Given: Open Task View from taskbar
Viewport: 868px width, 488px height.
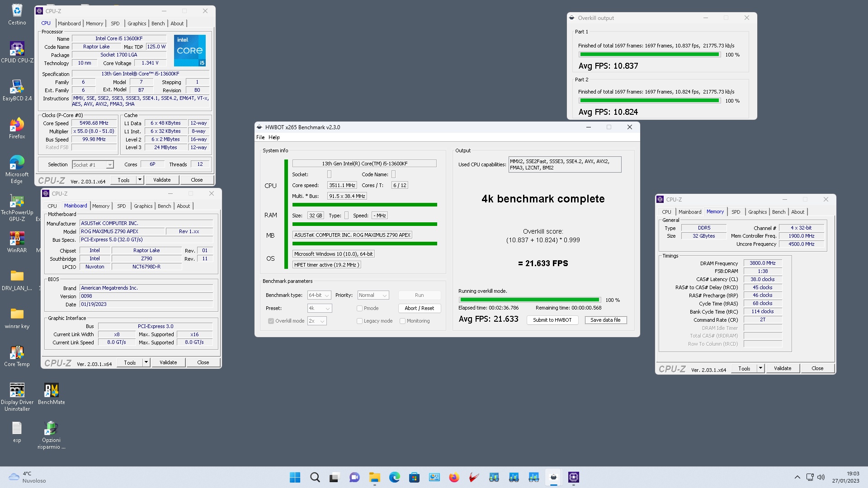Looking at the screenshot, I should [x=334, y=477].
